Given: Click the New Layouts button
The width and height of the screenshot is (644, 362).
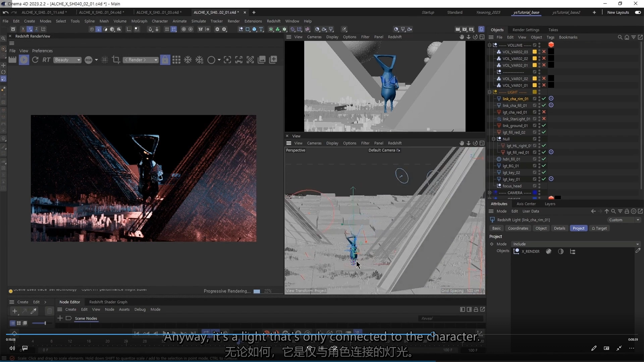Looking at the screenshot, I should pyautogui.click(x=618, y=12).
